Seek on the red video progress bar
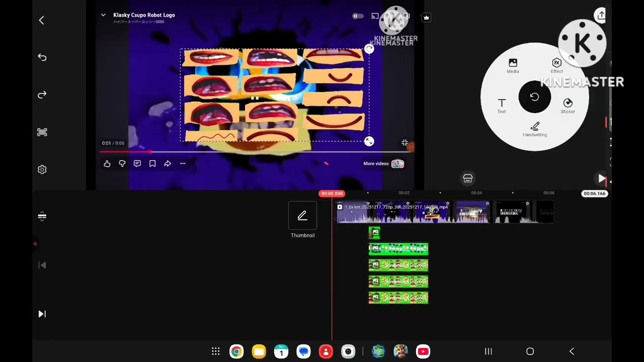The width and height of the screenshot is (644, 362). [257, 151]
